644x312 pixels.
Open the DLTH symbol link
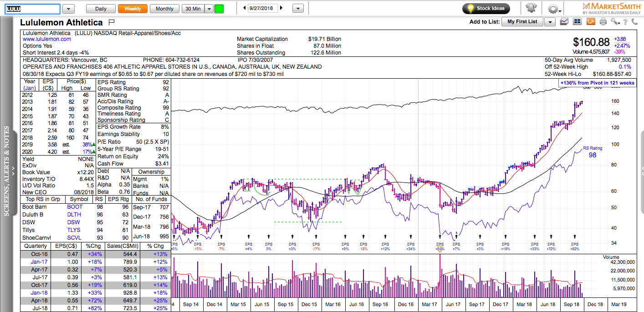tap(75, 215)
